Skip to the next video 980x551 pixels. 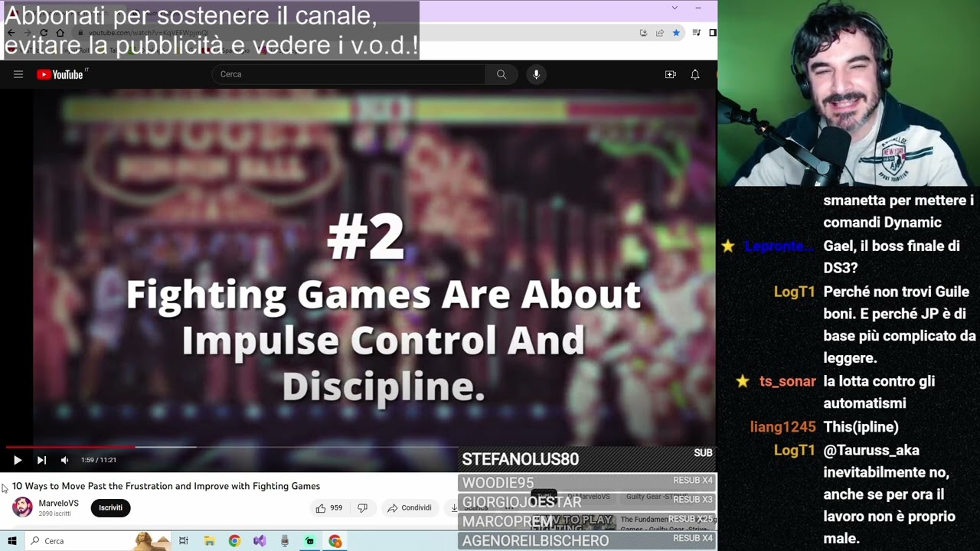[x=41, y=460]
